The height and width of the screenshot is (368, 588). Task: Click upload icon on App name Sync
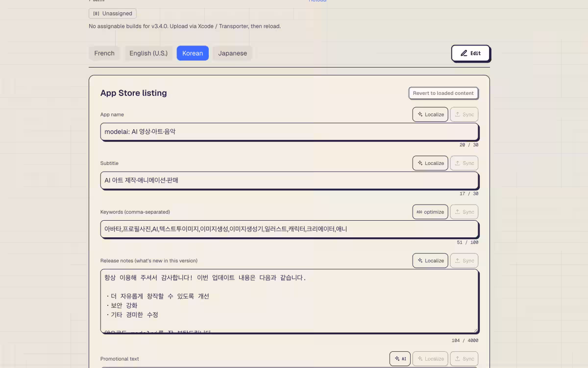pyautogui.click(x=458, y=115)
